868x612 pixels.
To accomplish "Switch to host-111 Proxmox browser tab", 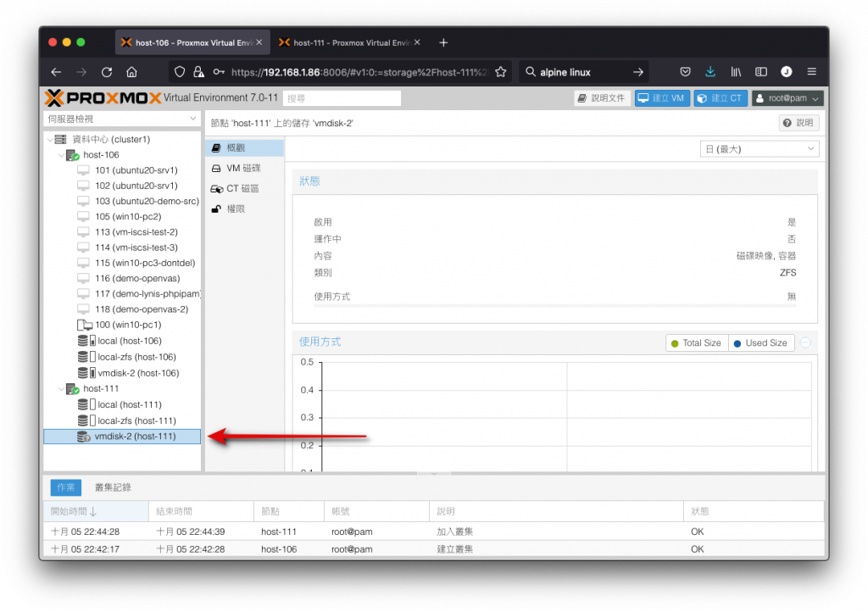I will click(350, 42).
